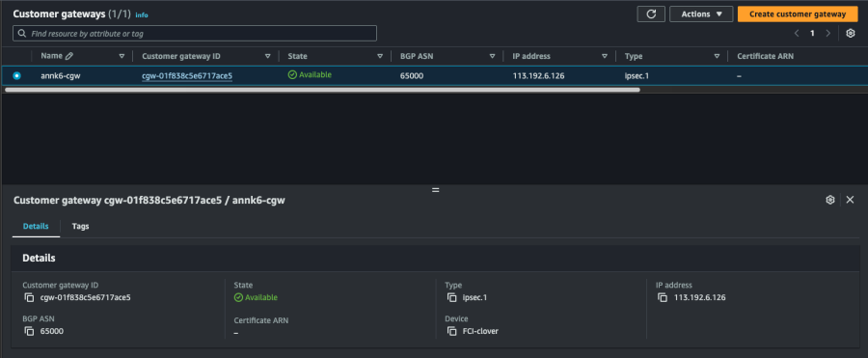
Task: Click 65000 in the BGP ASN column
Action: click(411, 76)
